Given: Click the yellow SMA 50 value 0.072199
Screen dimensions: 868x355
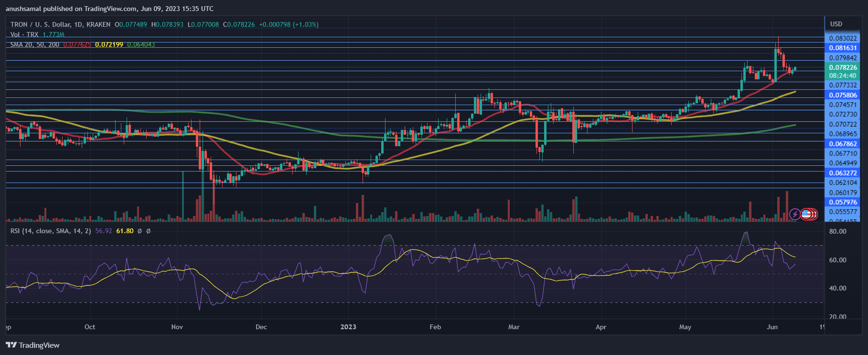Looking at the screenshot, I should [109, 44].
